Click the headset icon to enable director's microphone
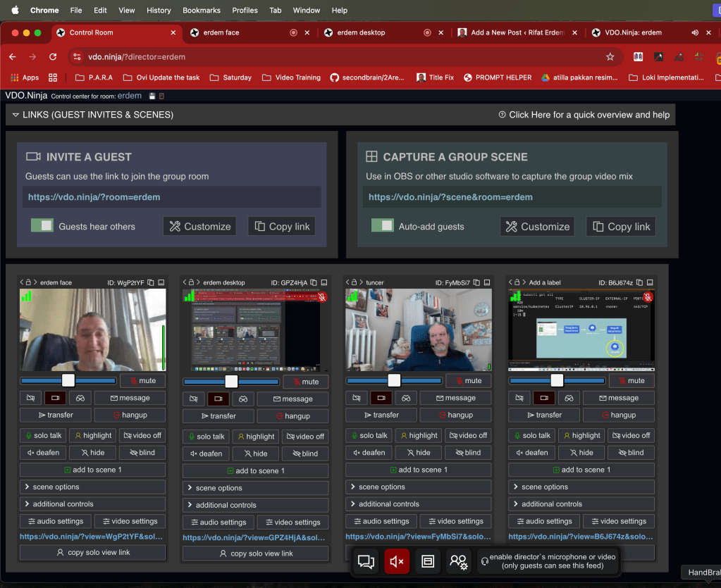Image resolution: width=721 pixels, height=588 pixels. point(485,561)
